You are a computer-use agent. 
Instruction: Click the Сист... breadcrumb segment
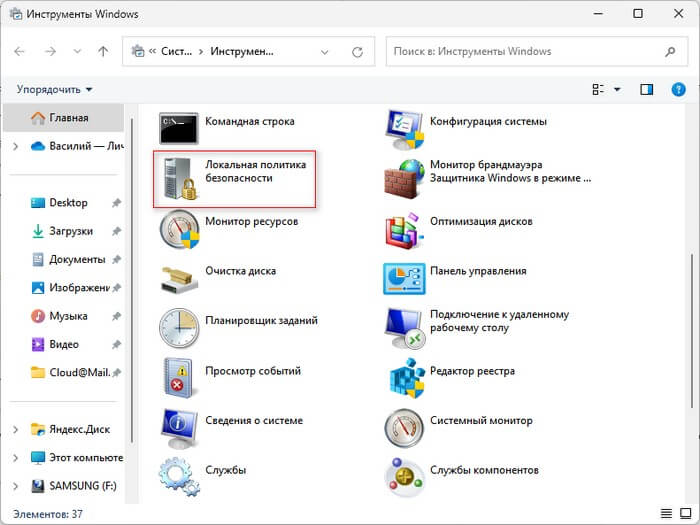pyautogui.click(x=176, y=52)
